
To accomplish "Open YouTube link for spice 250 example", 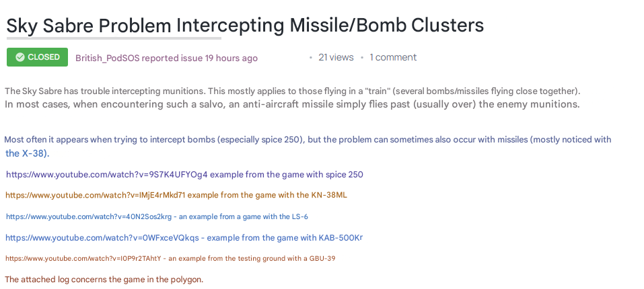I will tap(107, 175).
